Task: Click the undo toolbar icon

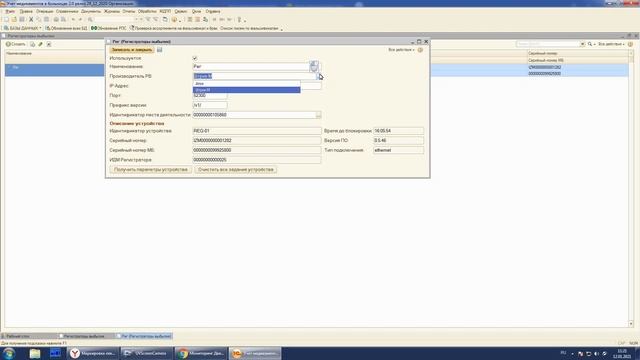Action: [x=73, y=20]
